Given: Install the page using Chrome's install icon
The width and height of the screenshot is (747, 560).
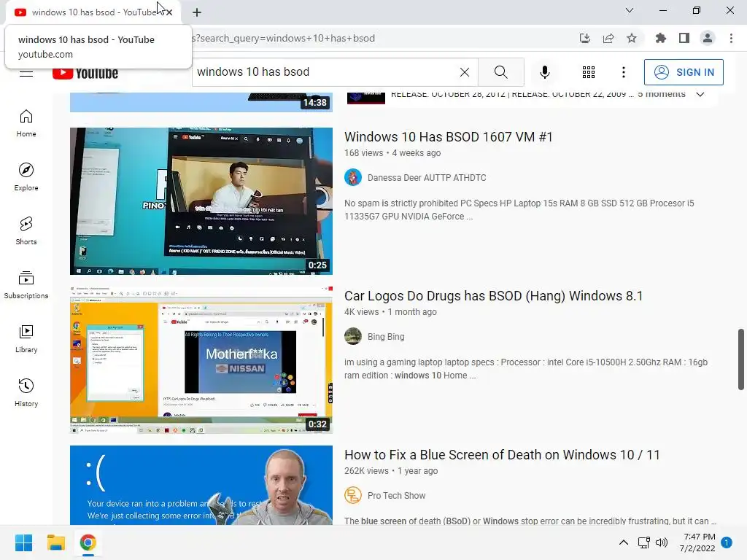Looking at the screenshot, I should tap(584, 38).
